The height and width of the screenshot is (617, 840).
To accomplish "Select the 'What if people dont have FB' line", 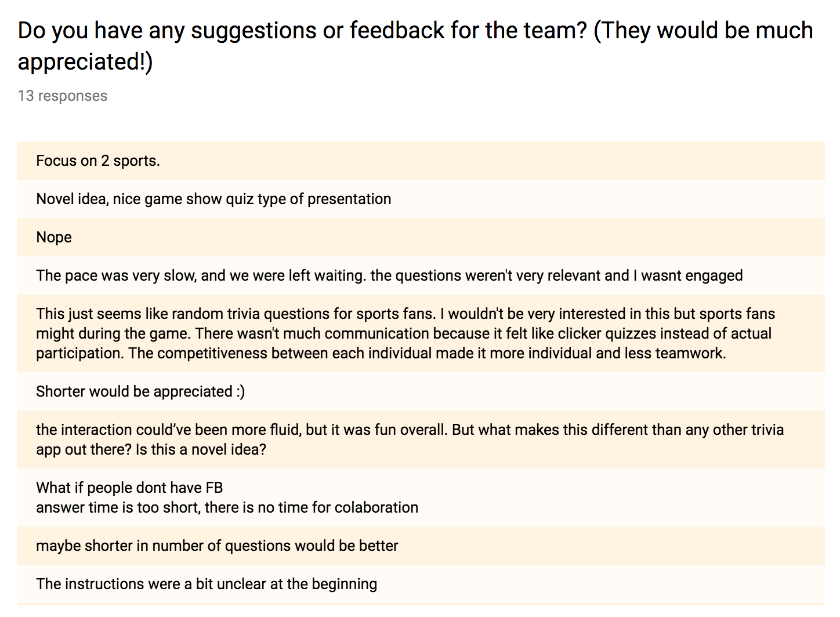I will 129,488.
